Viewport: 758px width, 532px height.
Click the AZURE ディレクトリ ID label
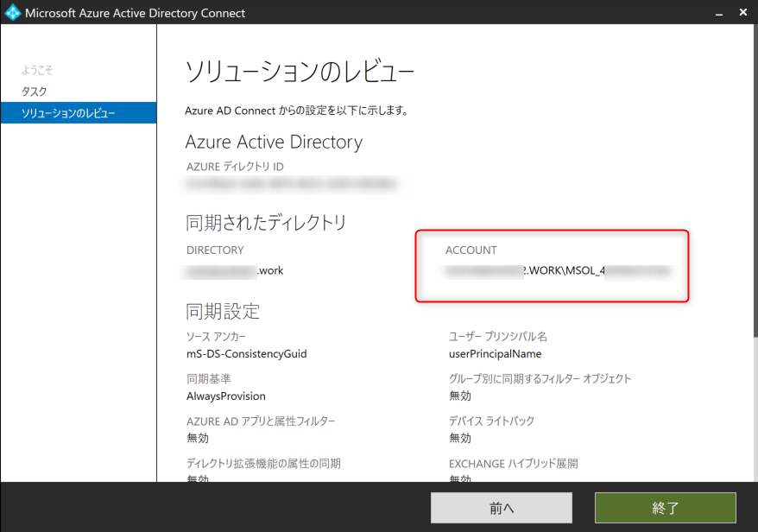pyautogui.click(x=235, y=167)
